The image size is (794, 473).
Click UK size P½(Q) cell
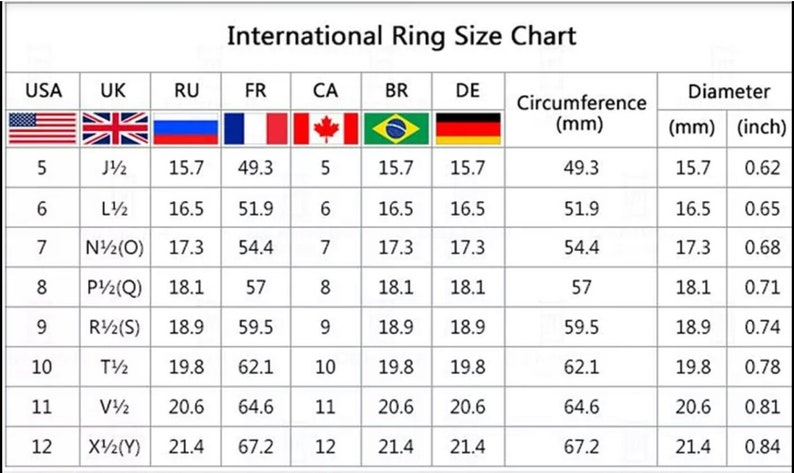(x=114, y=288)
